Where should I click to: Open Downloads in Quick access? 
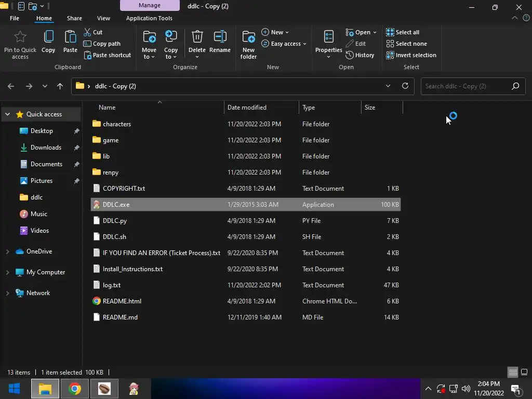click(46, 148)
